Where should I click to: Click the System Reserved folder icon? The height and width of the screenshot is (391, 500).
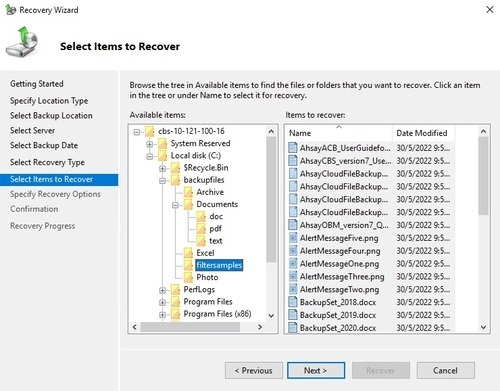[162, 144]
